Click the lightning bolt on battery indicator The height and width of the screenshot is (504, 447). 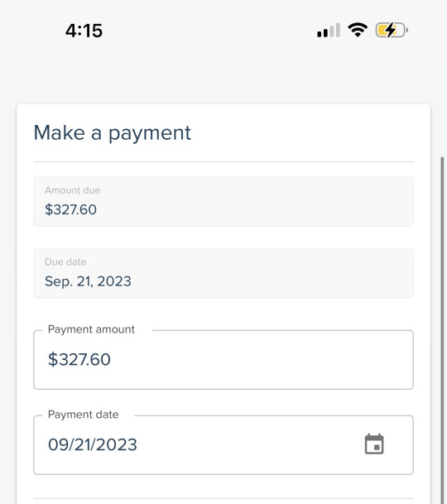click(391, 31)
